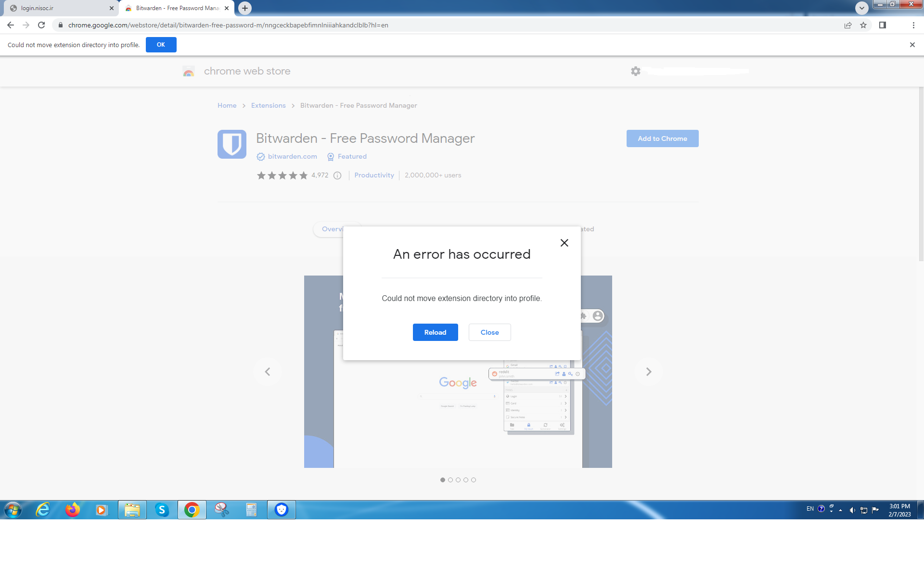
Task: Open Chrome side panel icon
Action: (x=883, y=25)
